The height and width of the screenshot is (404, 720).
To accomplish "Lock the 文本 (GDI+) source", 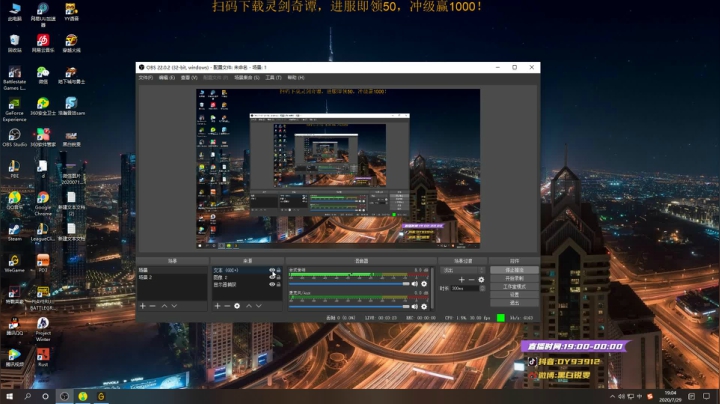I will 279,270.
